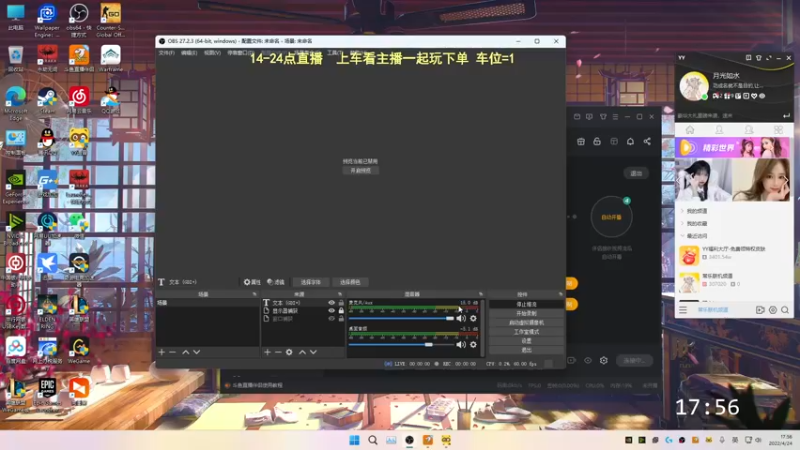Image resolution: width=800 pixels, height=450 pixels.
Task: Open the 编辑(E) menu in OBS
Action: click(x=189, y=53)
